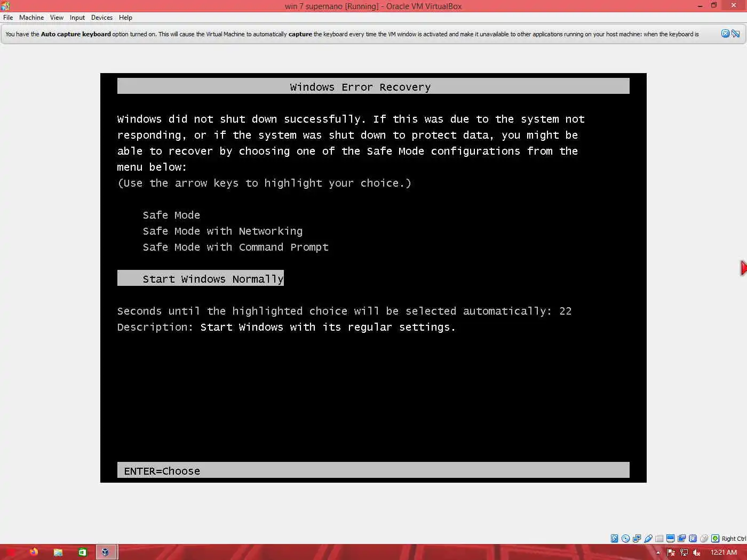
Task: Select the Safe Mode option
Action: (171, 215)
